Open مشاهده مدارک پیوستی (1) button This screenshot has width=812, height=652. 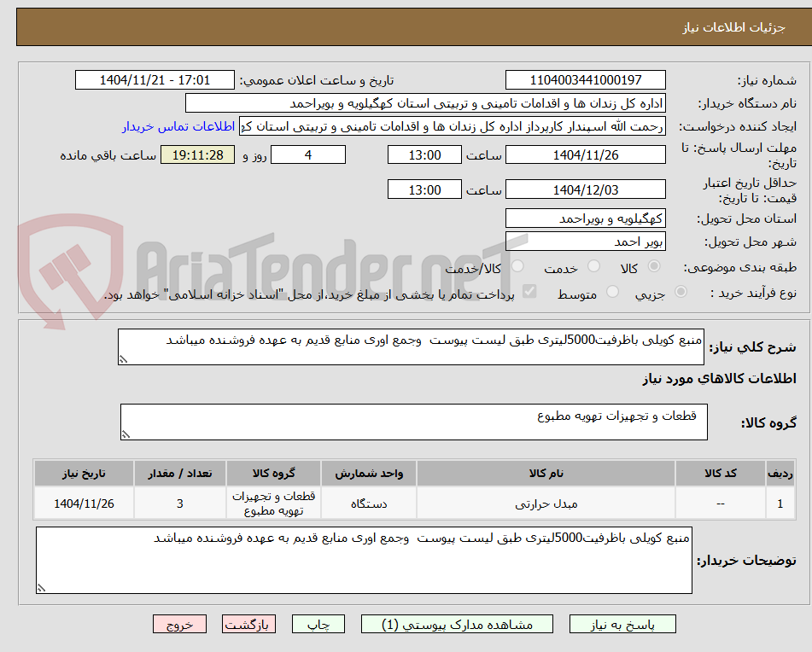[457, 624]
